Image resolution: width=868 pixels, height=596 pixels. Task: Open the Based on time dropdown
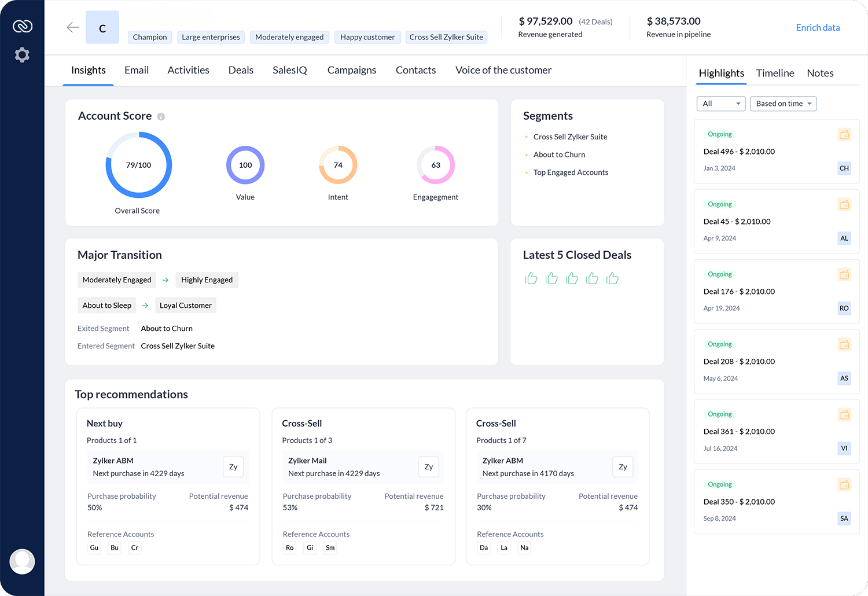coord(783,104)
